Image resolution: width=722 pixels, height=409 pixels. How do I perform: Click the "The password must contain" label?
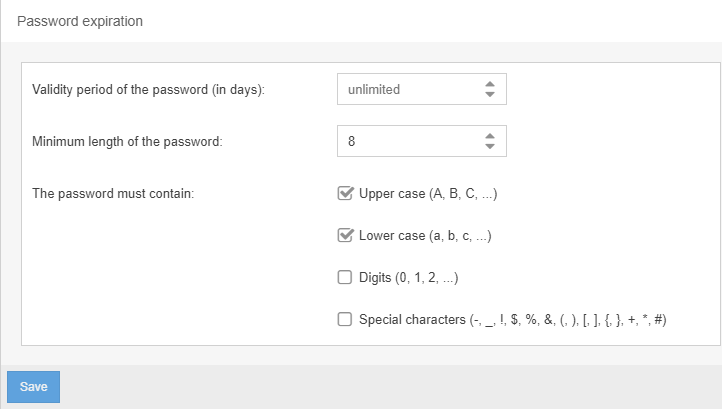[113, 193]
